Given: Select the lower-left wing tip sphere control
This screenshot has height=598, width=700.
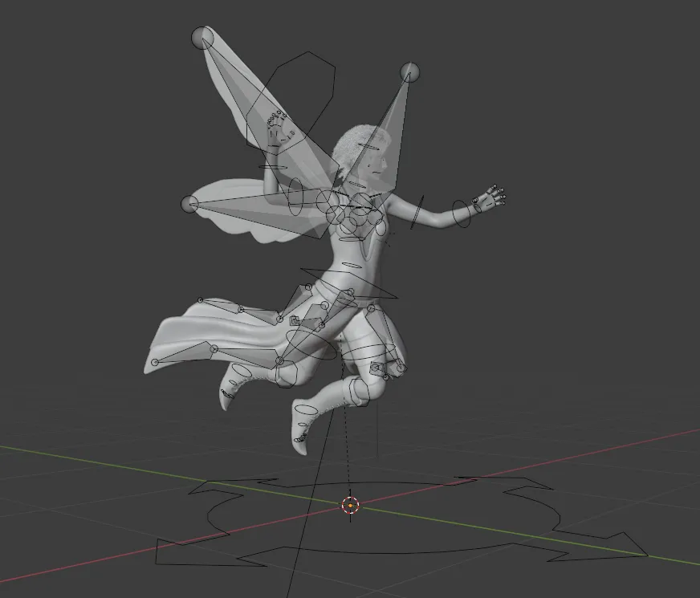Looking at the screenshot, I should pyautogui.click(x=189, y=205).
